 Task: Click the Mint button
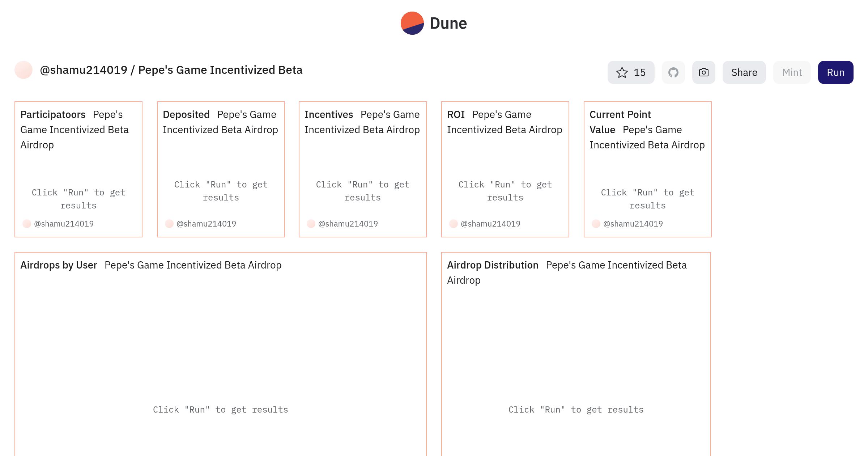[792, 72]
